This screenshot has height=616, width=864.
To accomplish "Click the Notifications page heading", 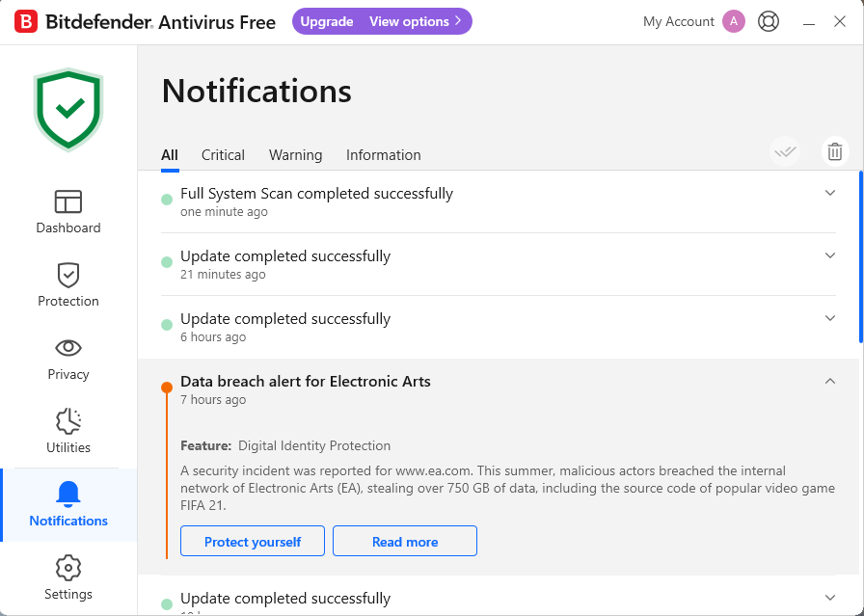I will [x=256, y=91].
